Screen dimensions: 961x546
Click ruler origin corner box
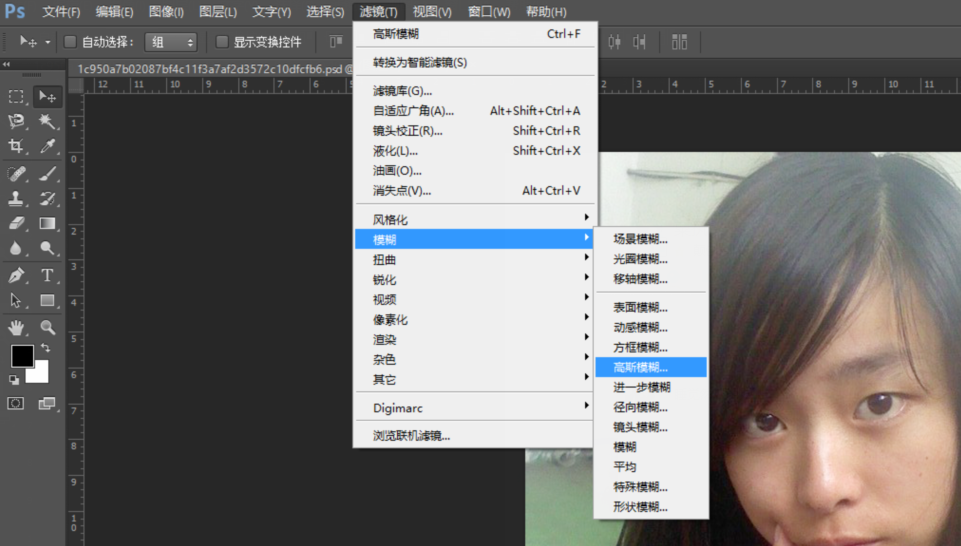pos(75,85)
